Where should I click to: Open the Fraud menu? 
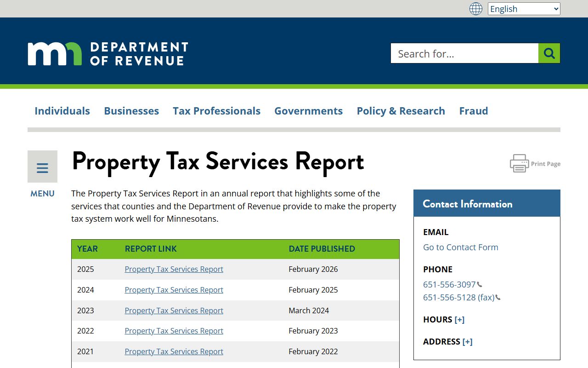[474, 111]
